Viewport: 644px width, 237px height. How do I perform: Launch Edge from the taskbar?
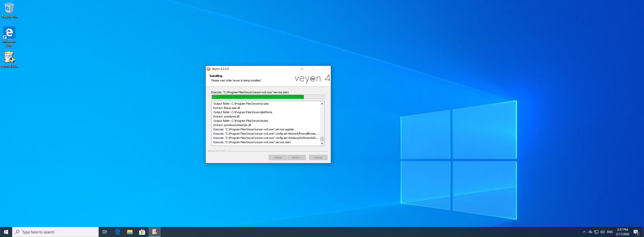[x=118, y=232]
